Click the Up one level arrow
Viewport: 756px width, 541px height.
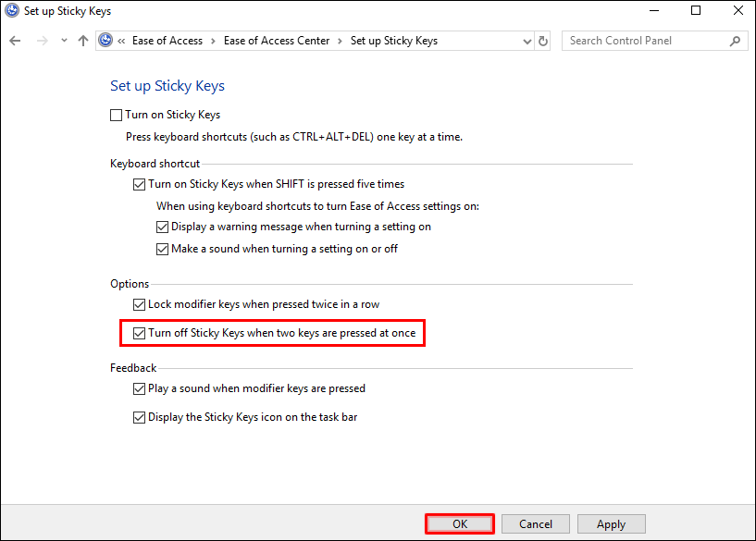[x=83, y=41]
